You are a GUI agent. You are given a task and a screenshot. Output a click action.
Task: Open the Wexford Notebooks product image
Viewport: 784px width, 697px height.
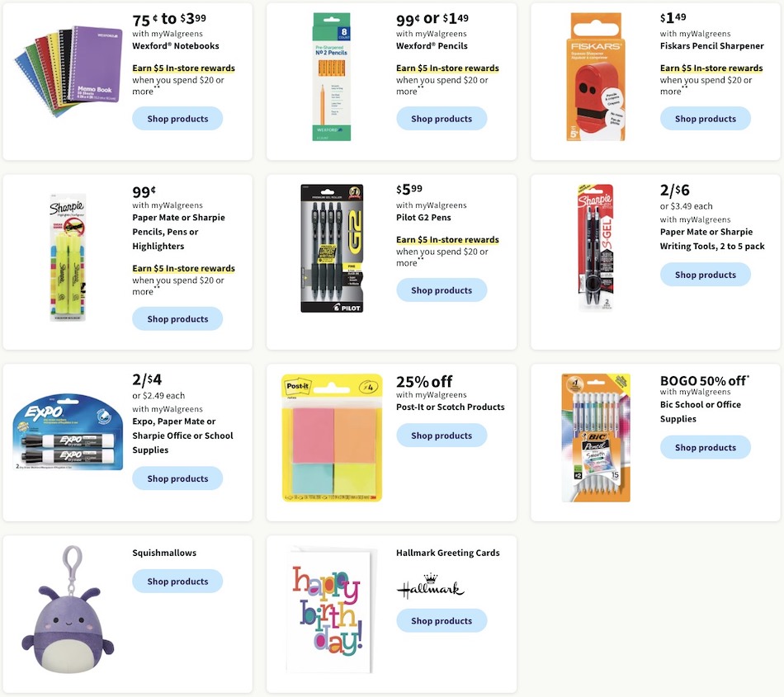pos(68,71)
